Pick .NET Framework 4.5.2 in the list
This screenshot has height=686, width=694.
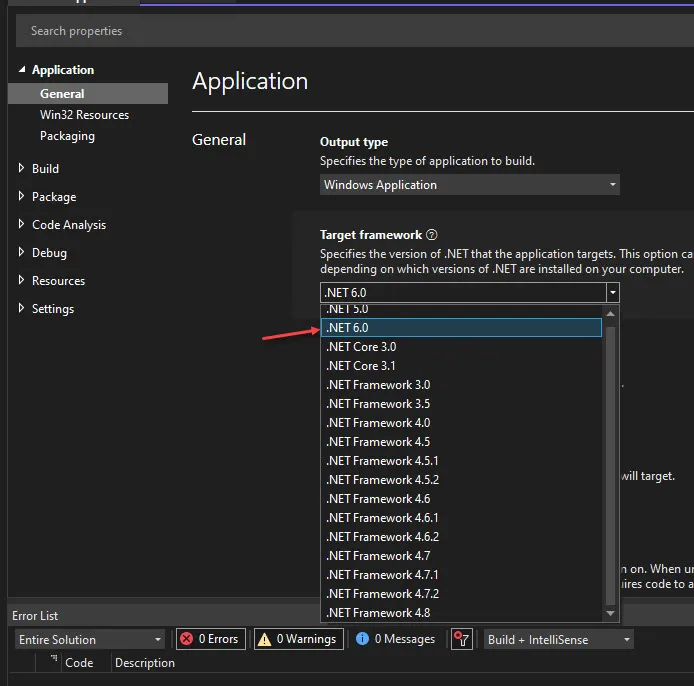[x=461, y=480]
